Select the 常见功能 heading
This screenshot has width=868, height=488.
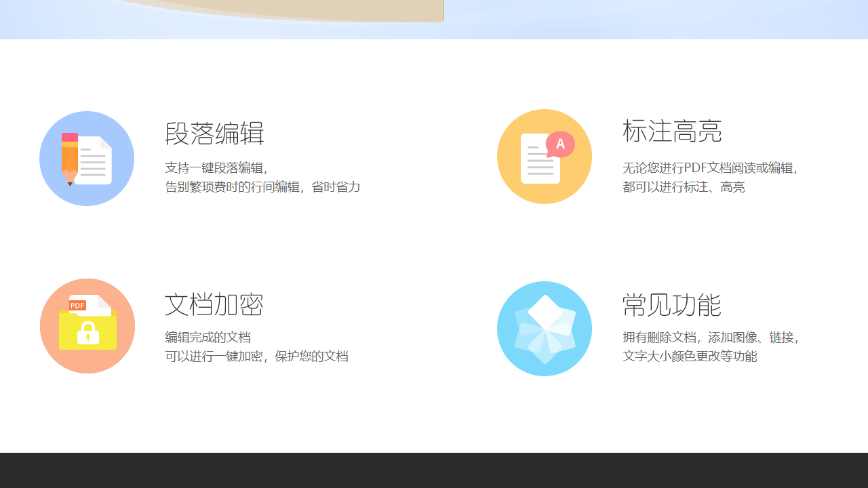[671, 306]
